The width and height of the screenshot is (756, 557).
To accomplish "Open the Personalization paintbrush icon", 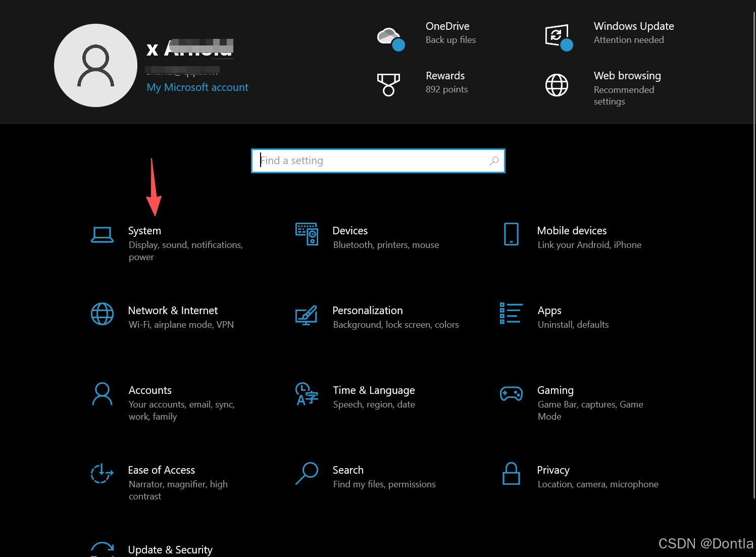I will 307,315.
